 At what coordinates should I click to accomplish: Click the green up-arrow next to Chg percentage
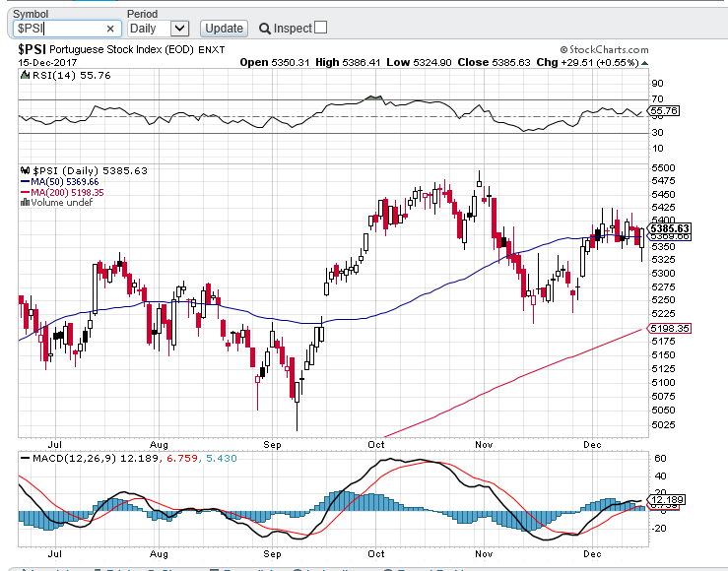point(644,63)
